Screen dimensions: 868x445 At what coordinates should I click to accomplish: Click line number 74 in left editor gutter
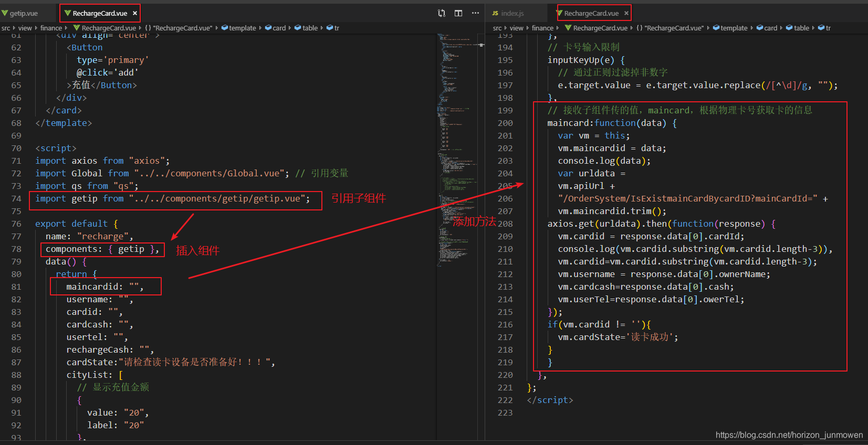click(x=16, y=198)
